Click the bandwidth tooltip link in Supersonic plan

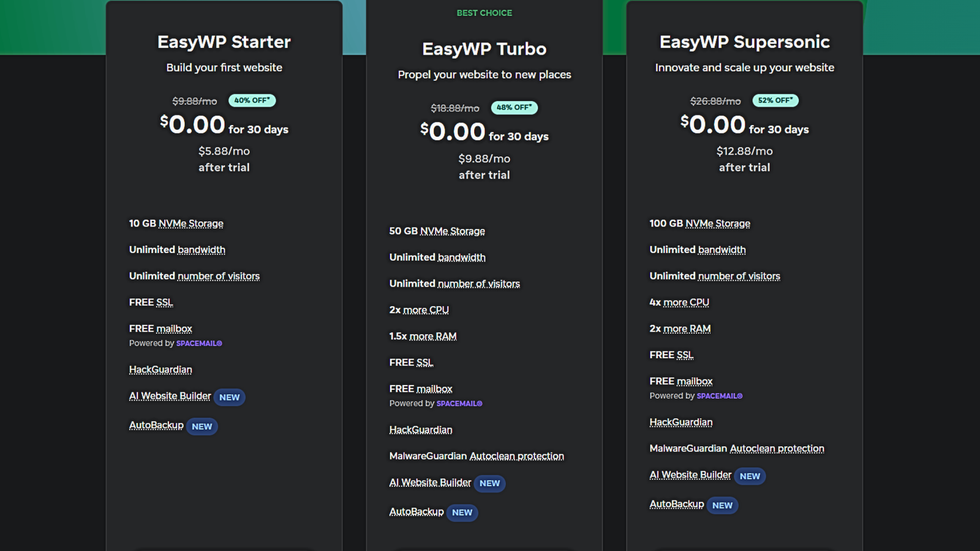coord(722,250)
